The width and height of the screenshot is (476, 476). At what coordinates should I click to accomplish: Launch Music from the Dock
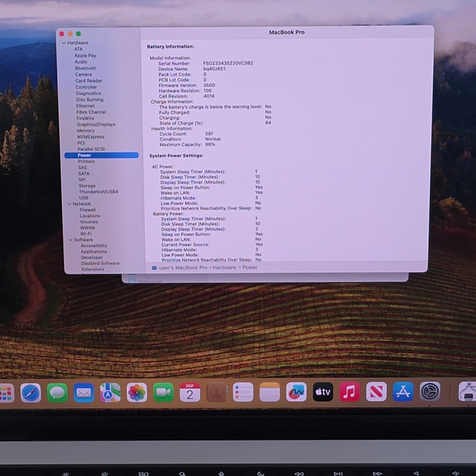(x=349, y=392)
